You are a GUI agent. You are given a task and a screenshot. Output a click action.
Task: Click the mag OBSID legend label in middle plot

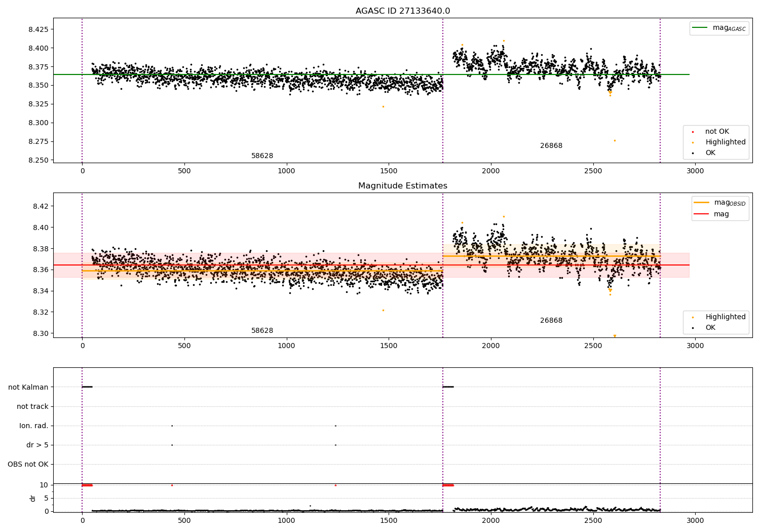click(730, 203)
